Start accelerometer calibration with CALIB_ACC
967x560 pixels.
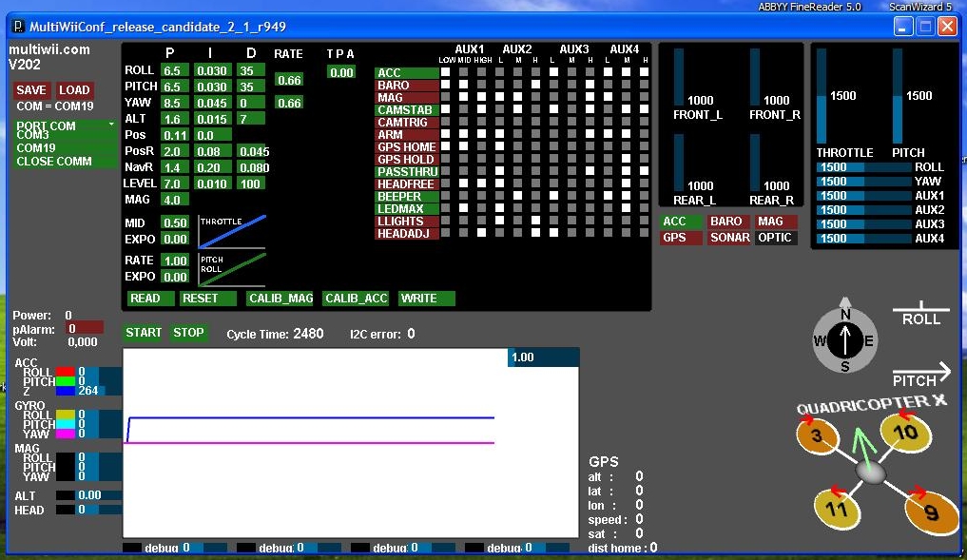356,299
